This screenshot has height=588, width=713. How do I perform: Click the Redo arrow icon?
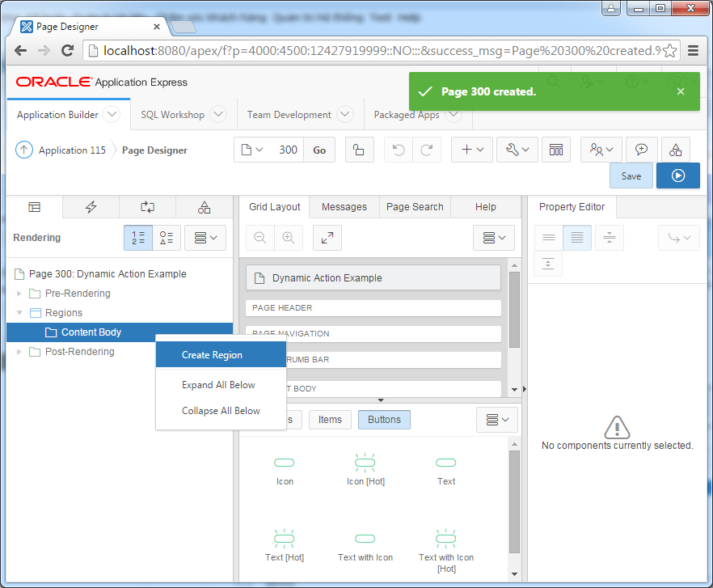pyautogui.click(x=427, y=150)
